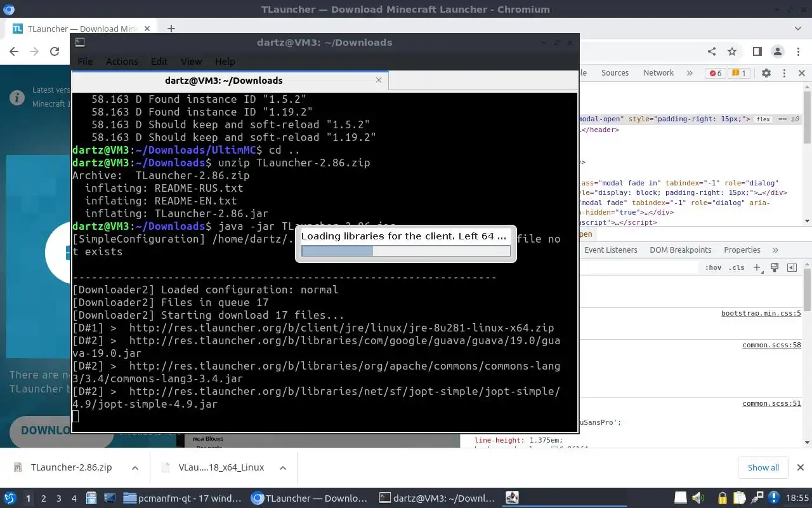812x508 pixels.
Task: Open the terminal Help menu
Action: pyautogui.click(x=225, y=62)
